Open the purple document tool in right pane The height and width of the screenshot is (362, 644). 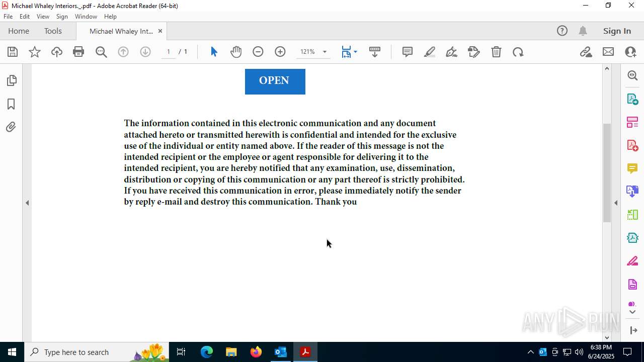(x=632, y=285)
